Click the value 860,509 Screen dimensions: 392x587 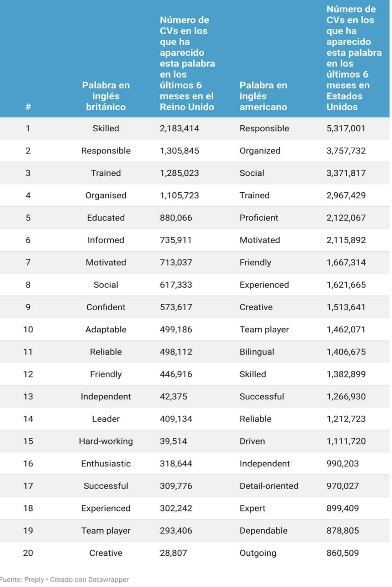click(x=342, y=553)
